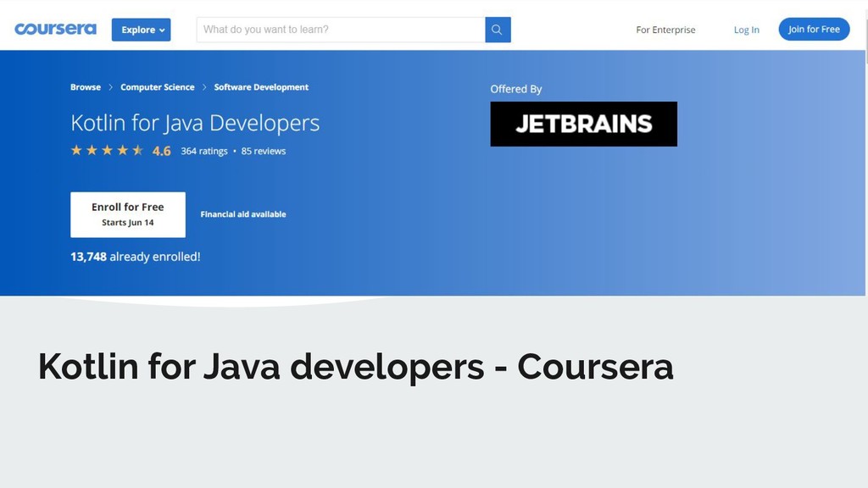Click the magnifying glass search button
This screenshot has width=868, height=488.
tap(498, 30)
